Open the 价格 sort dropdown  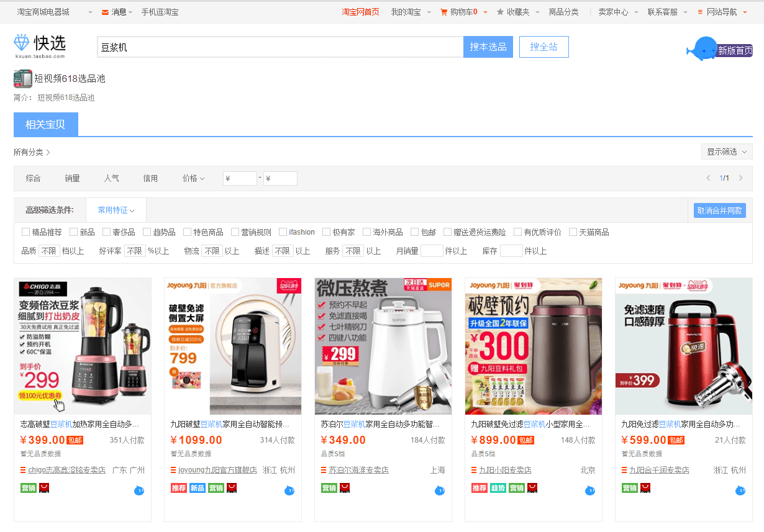coord(193,178)
